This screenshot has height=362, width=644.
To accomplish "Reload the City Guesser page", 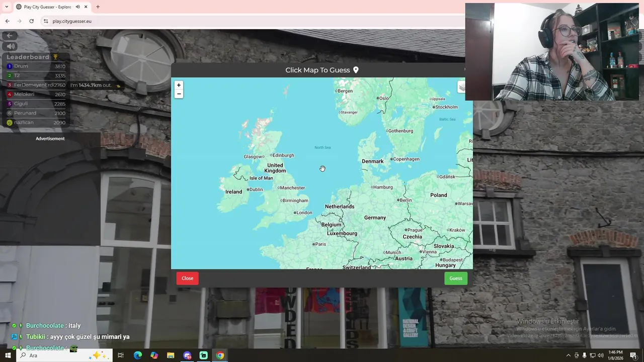I will click(31, 21).
